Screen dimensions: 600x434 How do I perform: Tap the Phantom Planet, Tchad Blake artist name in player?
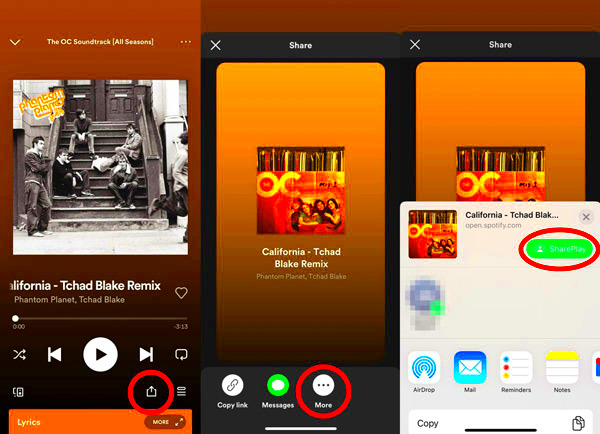[x=69, y=300]
